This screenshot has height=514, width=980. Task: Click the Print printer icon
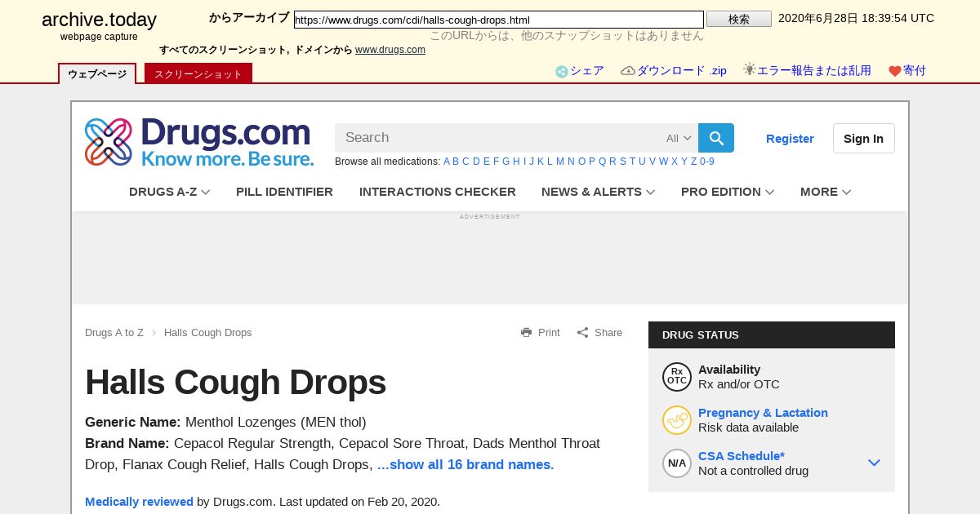526,332
